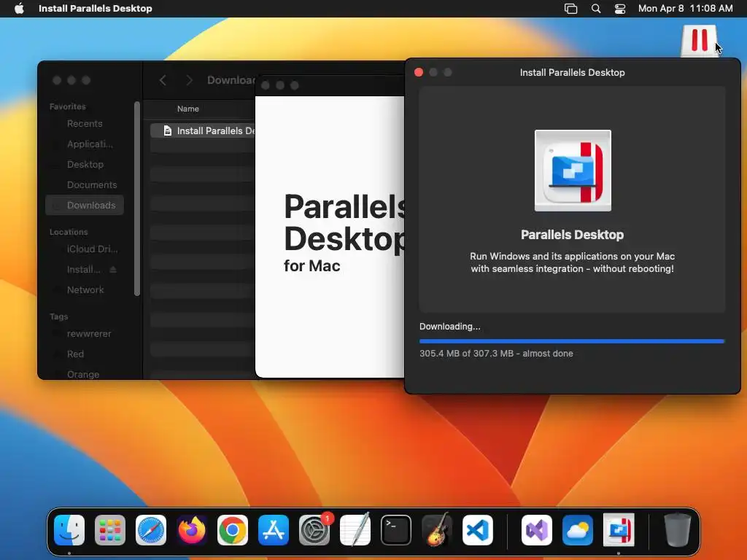The width and height of the screenshot is (747, 560).
Task: Open Spotlight search in menu bar
Action: pos(596,9)
